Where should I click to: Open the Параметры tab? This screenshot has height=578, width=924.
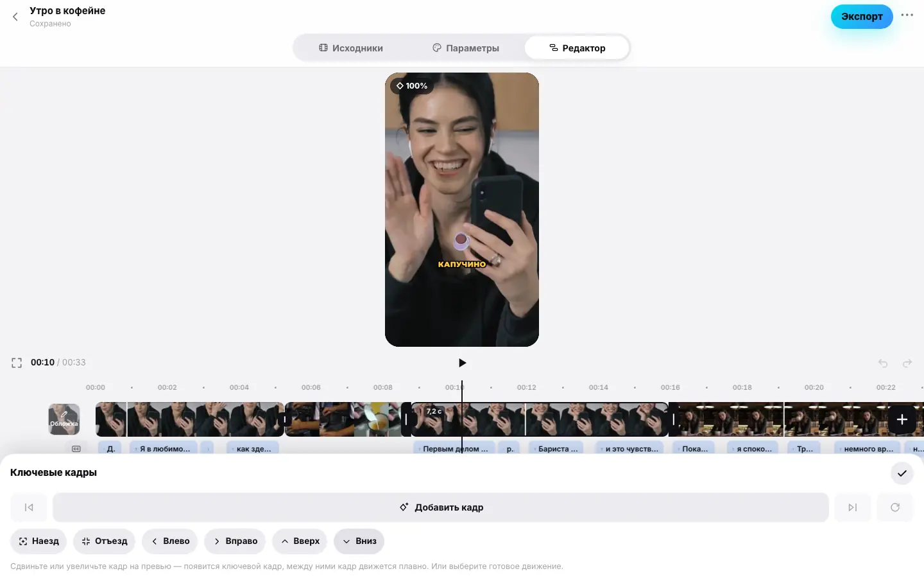pos(466,48)
